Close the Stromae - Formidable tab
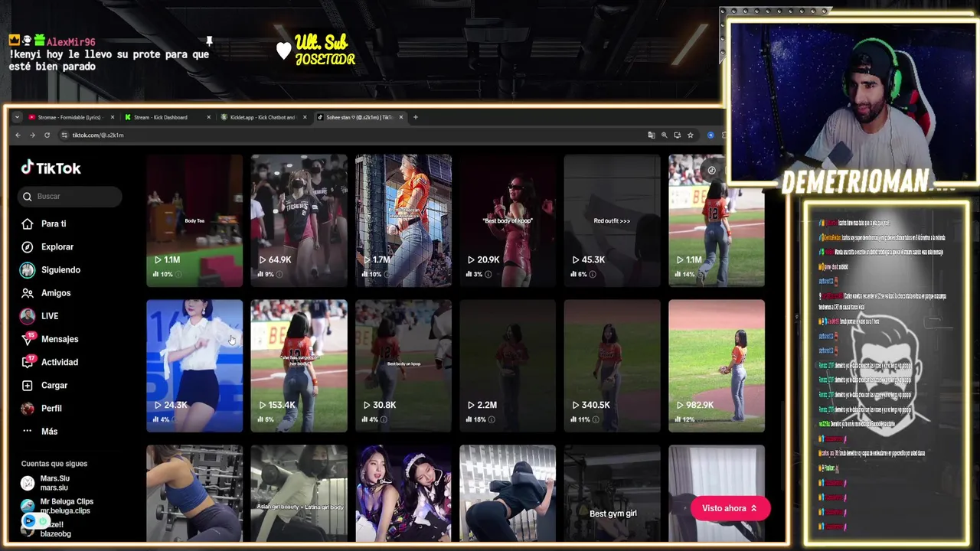 pos(113,117)
